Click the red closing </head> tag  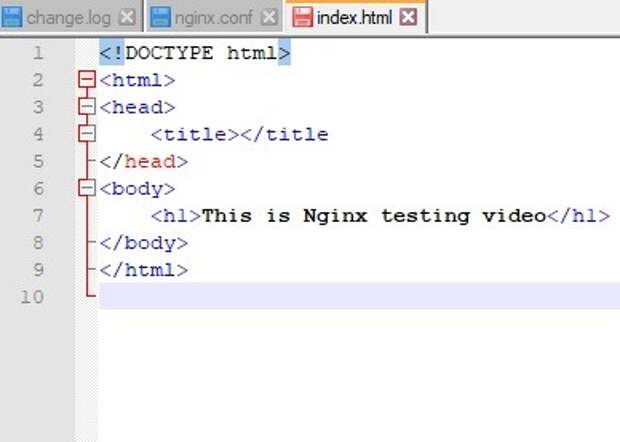tap(144, 161)
